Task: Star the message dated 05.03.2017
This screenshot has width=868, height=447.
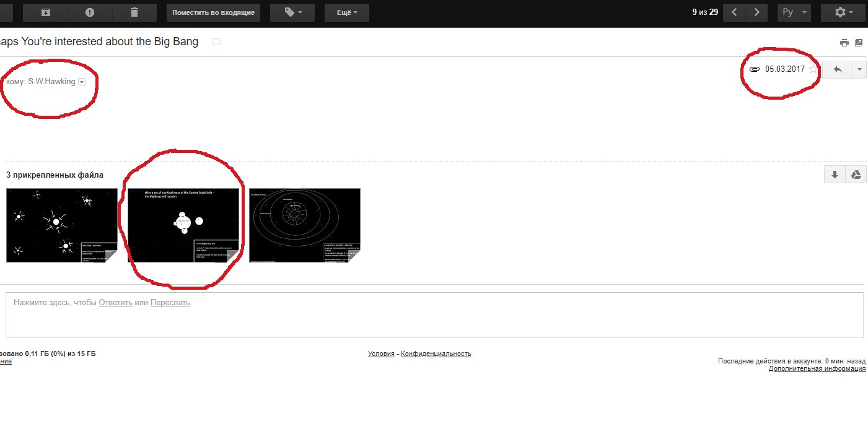Action: point(813,69)
